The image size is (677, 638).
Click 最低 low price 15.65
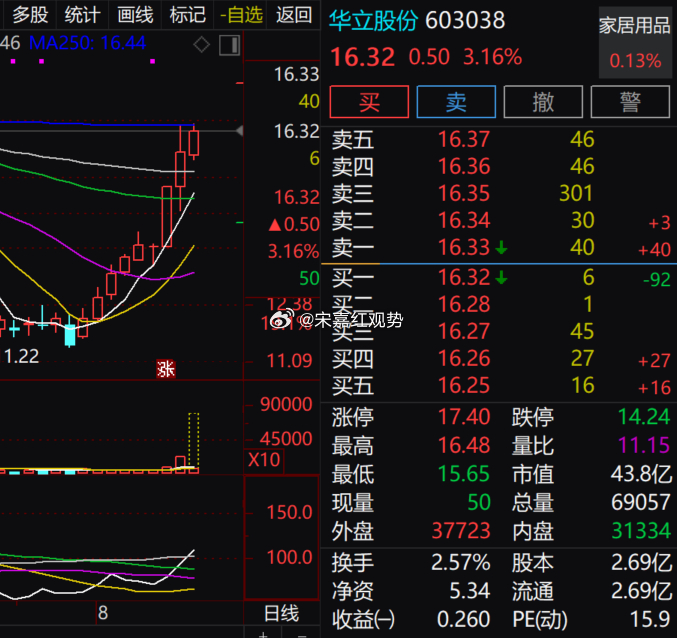(464, 474)
